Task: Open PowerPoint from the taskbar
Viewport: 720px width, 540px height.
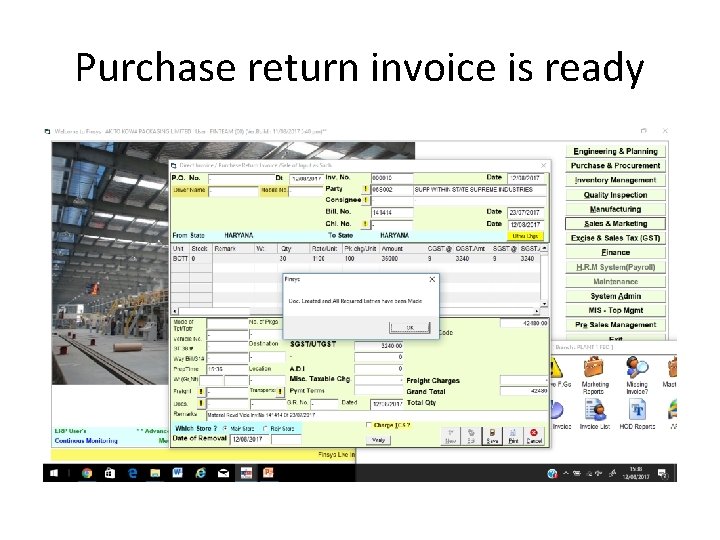Action: coord(268,473)
